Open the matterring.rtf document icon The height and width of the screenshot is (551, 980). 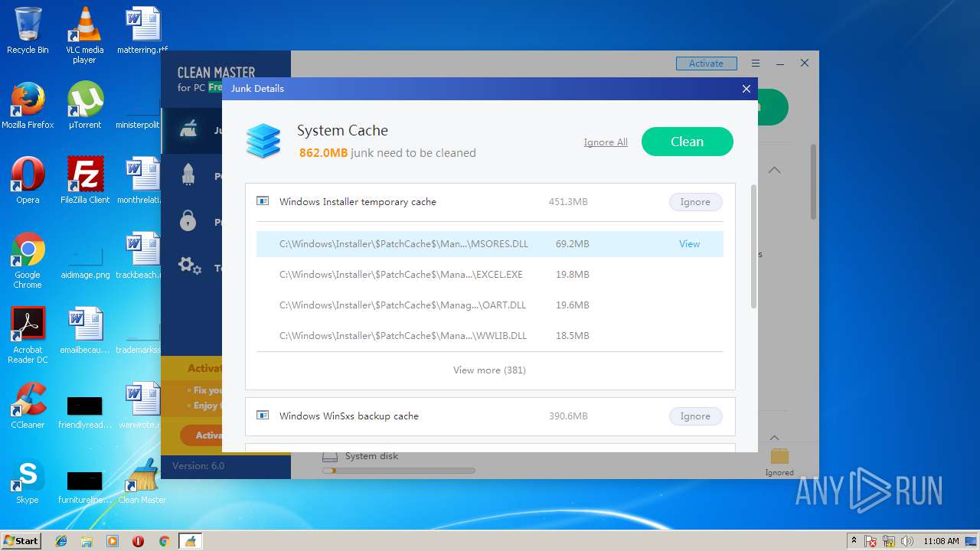(x=142, y=24)
